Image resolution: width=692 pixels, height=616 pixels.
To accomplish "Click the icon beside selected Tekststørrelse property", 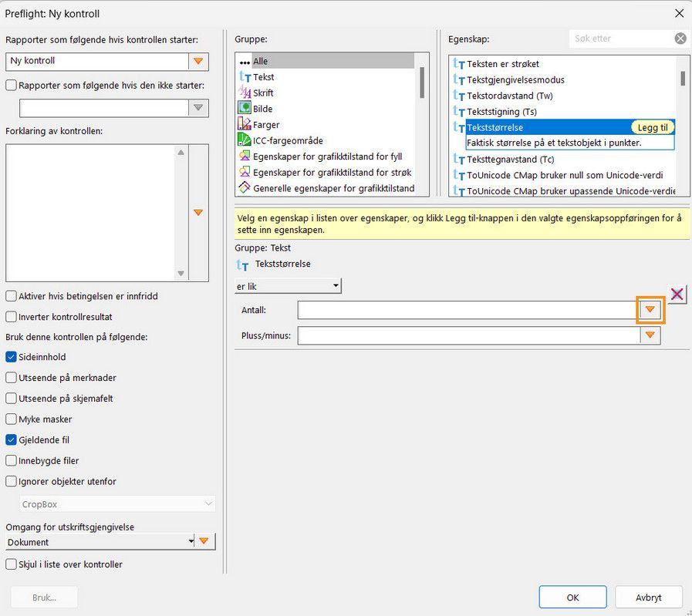I will click(x=459, y=127).
